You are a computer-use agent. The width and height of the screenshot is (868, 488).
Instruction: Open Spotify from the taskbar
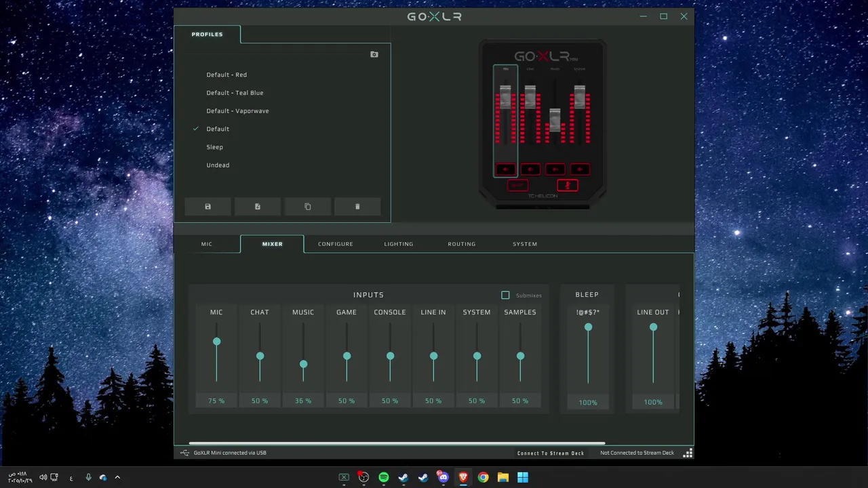[x=383, y=477]
